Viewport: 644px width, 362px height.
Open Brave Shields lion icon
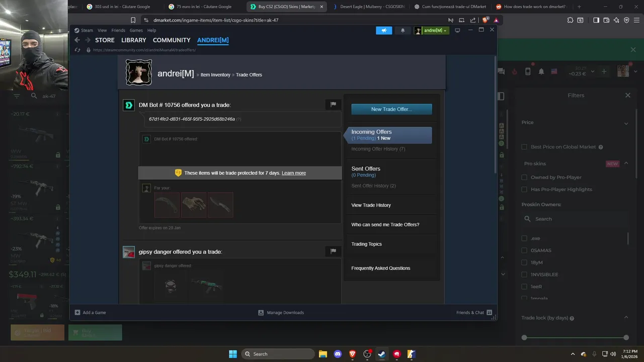[x=486, y=20]
